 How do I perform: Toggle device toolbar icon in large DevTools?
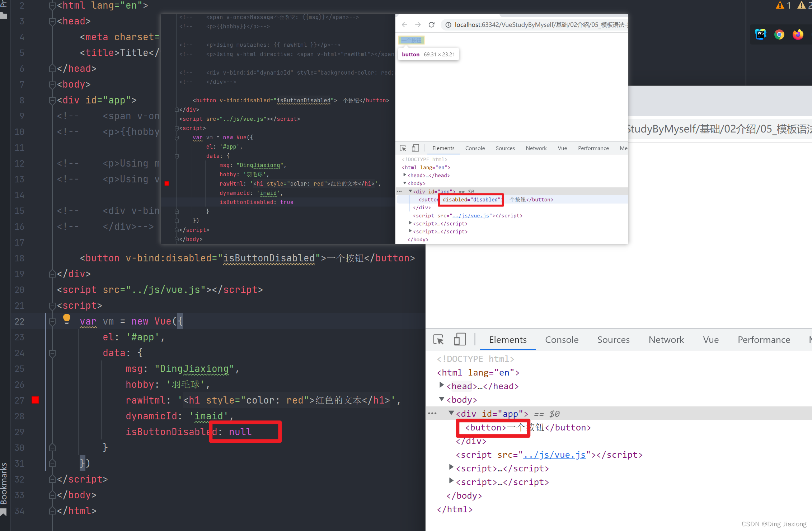(x=460, y=339)
